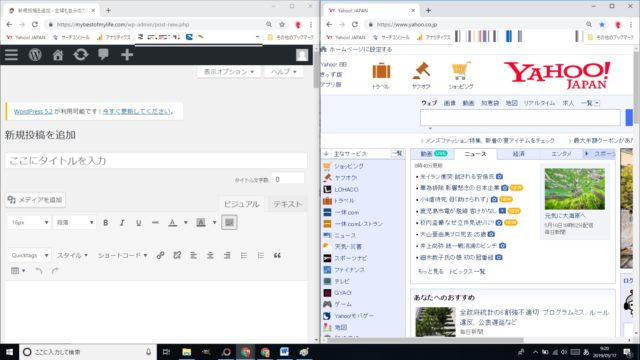
Task: Bookmark the WordPress page with star icon
Action: (282, 24)
